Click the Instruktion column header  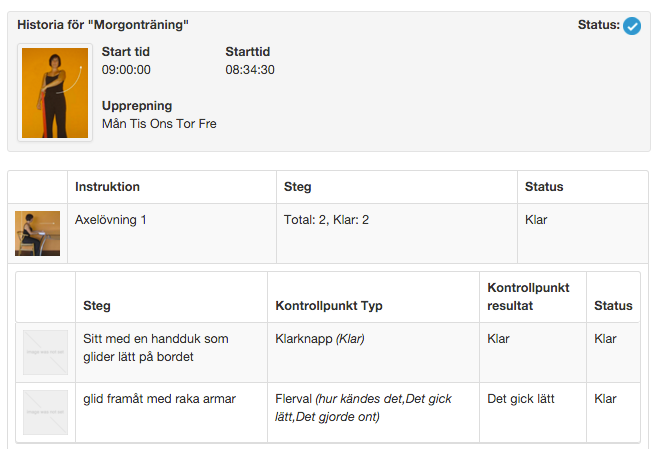pos(108,187)
